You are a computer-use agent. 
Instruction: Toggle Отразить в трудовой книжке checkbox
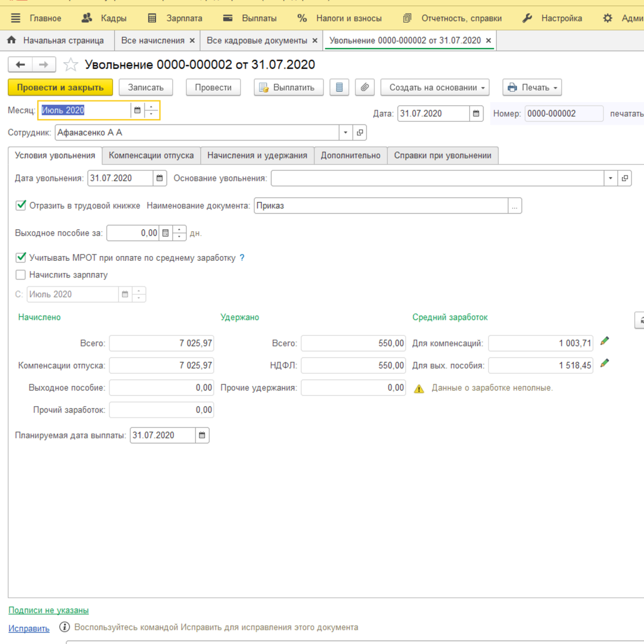[x=21, y=205]
